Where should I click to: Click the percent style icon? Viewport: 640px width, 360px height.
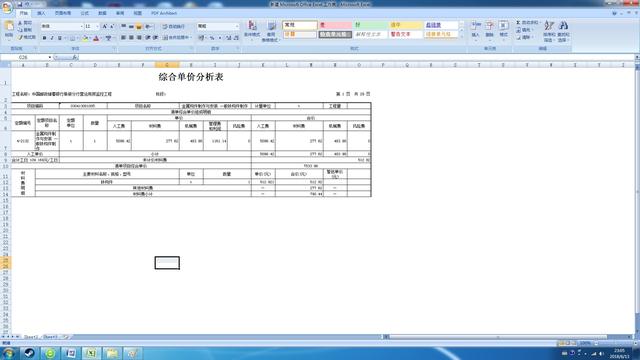[212, 38]
